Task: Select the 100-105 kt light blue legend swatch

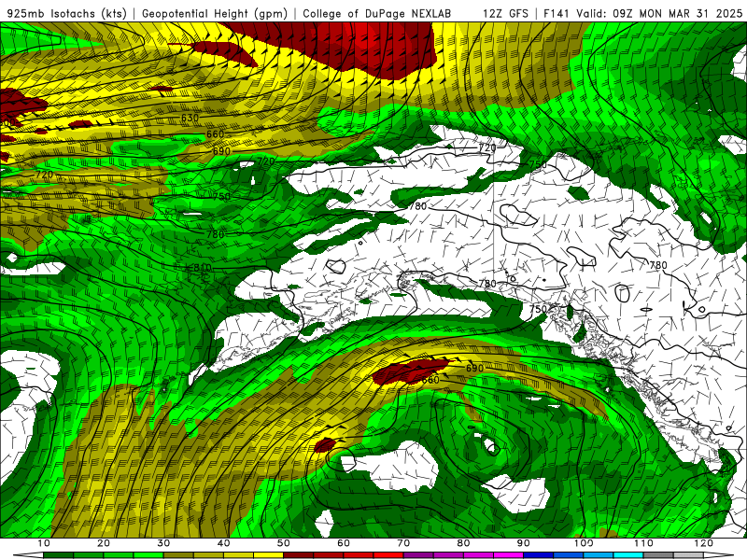Action: 599,555
